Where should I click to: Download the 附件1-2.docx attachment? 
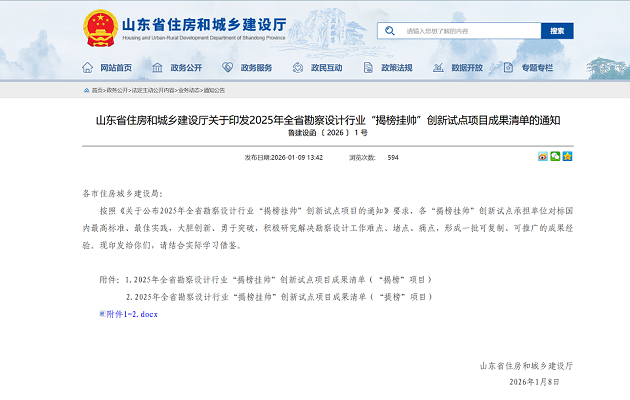(131, 313)
